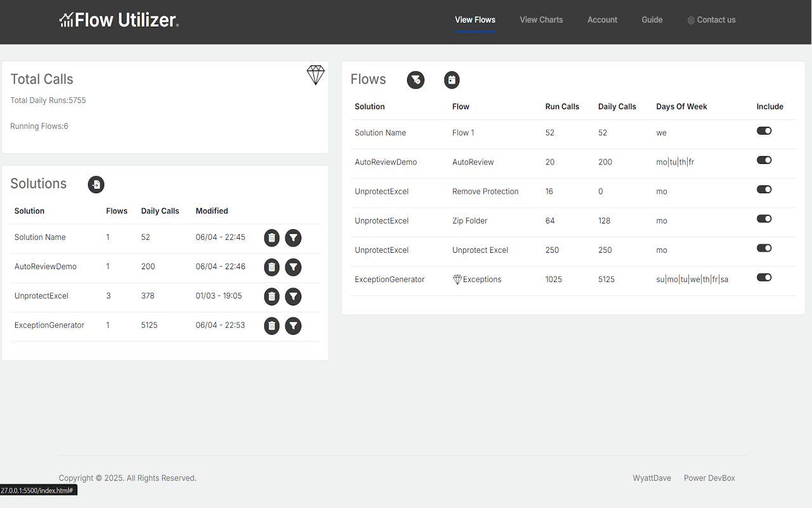812x508 pixels.
Task: Delete the ExceptionGenerator solution
Action: 272,326
